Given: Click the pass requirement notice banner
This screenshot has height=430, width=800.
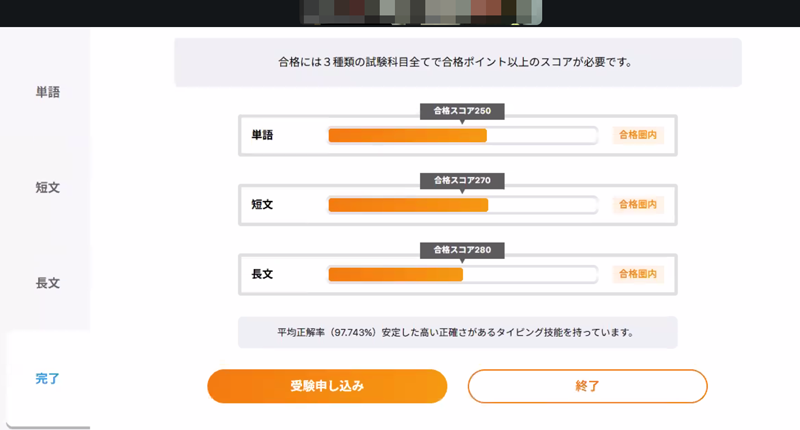Looking at the screenshot, I should 457,62.
